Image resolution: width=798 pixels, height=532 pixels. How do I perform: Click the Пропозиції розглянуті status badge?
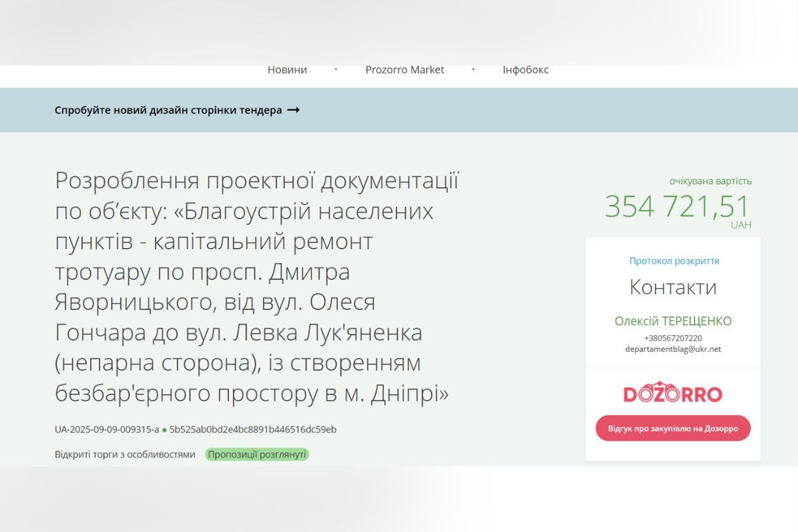257,455
